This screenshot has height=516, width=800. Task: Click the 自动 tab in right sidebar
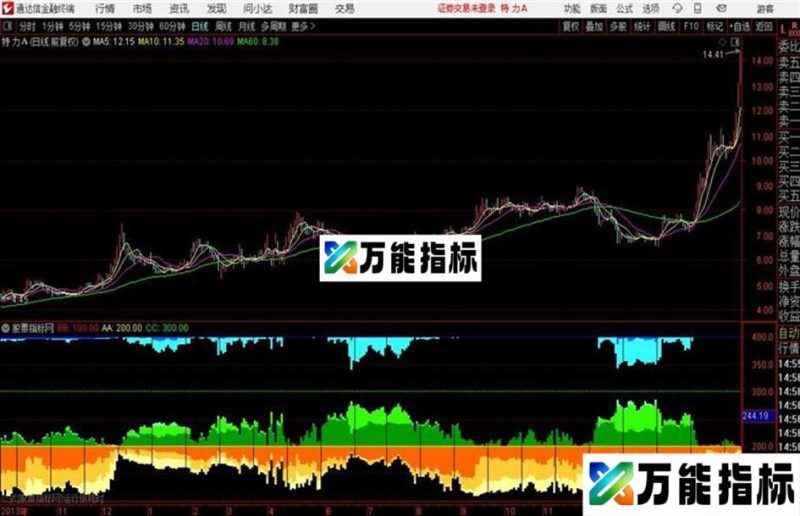pyautogui.click(x=788, y=334)
